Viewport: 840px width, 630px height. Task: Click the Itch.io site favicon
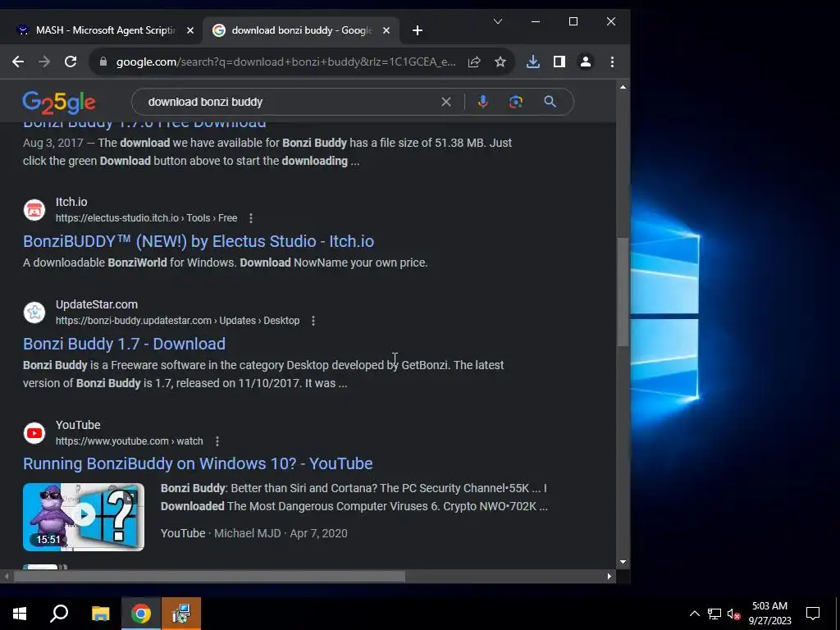[x=34, y=209]
